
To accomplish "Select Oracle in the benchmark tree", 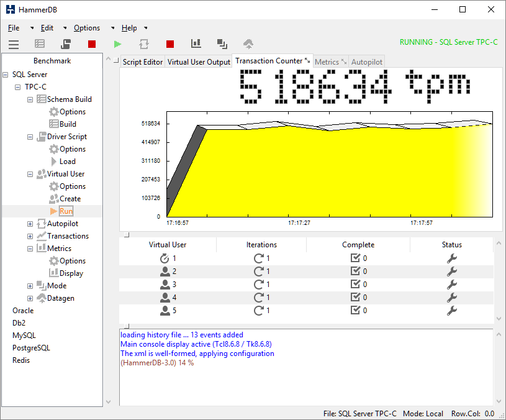I will tap(23, 311).
